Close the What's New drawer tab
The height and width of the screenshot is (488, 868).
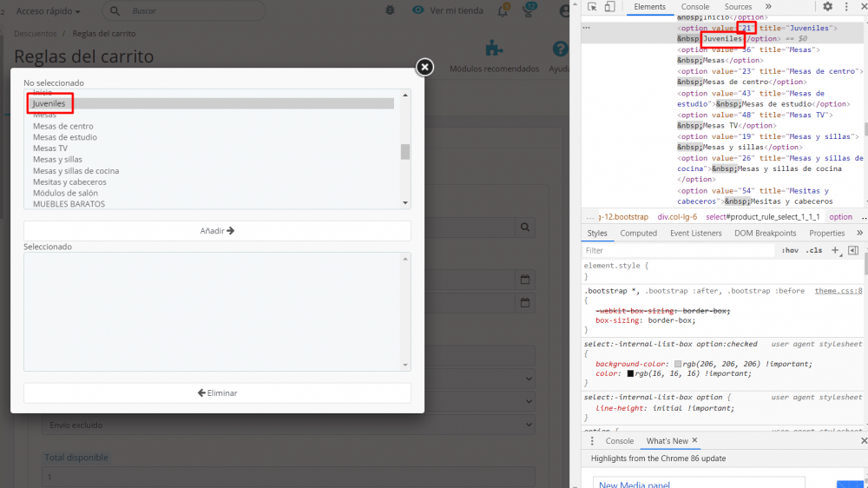click(694, 440)
